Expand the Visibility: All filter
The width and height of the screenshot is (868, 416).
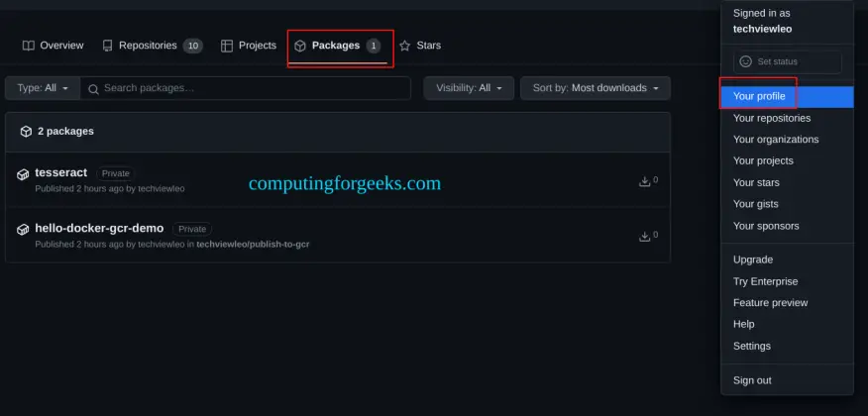pos(469,88)
